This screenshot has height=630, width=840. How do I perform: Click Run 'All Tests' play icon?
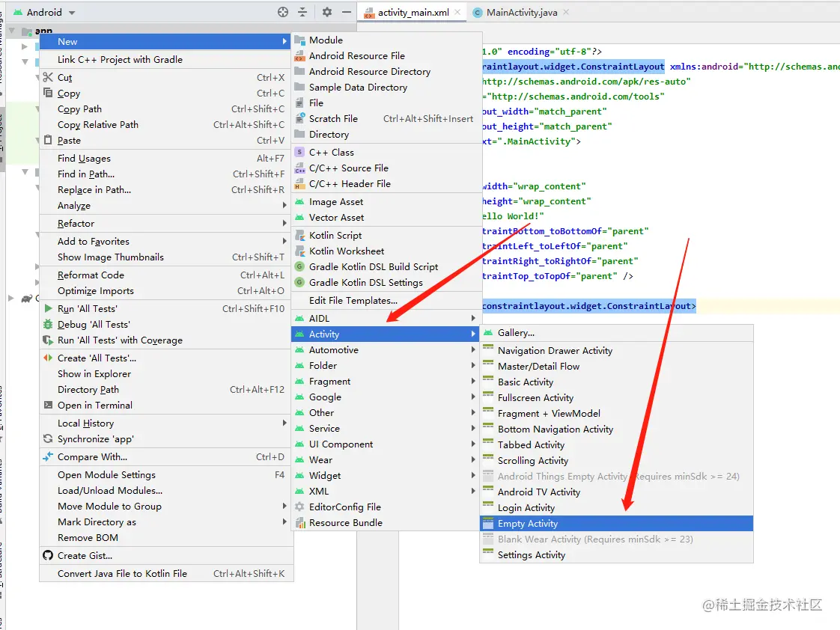click(48, 308)
